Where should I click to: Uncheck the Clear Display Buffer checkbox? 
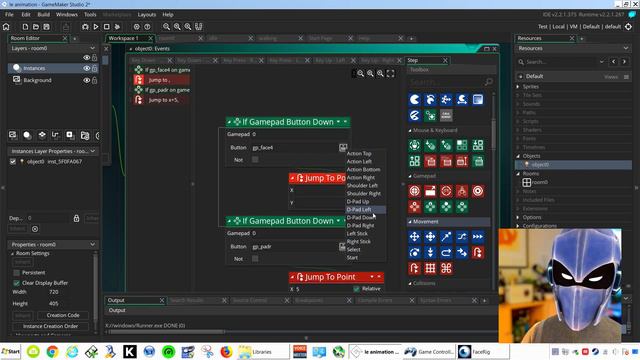[x=17, y=283]
